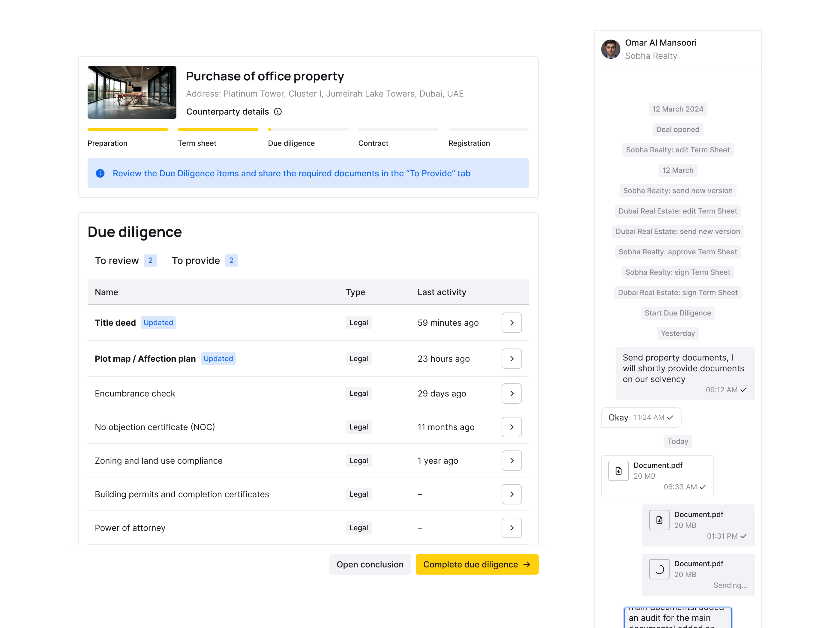Screen dimensions: 840x628
Task: Click the Counterparty details info icon
Action: pyautogui.click(x=277, y=112)
